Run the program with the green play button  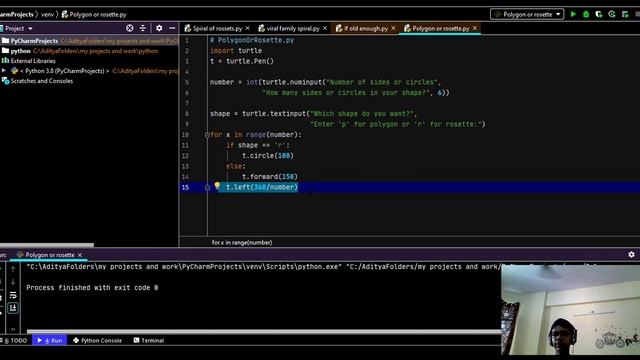coord(573,14)
